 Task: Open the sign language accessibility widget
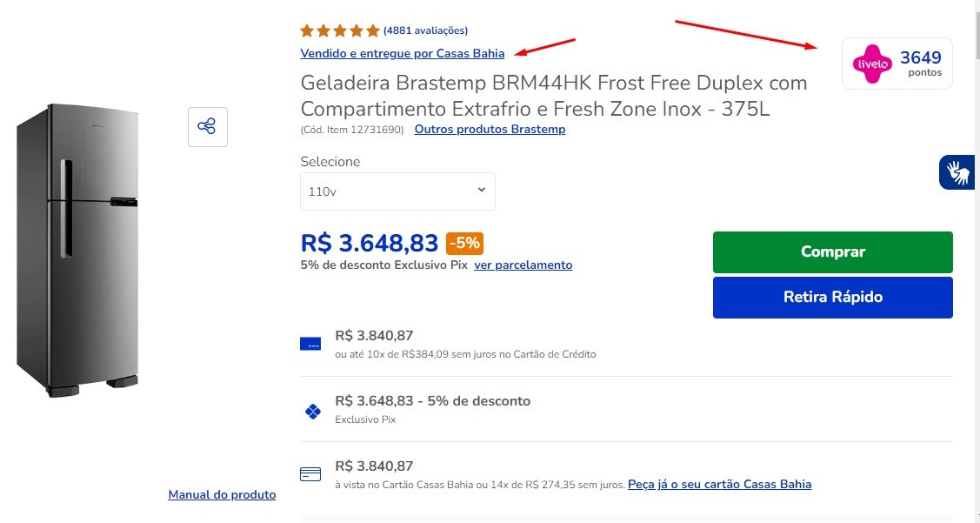point(957,172)
